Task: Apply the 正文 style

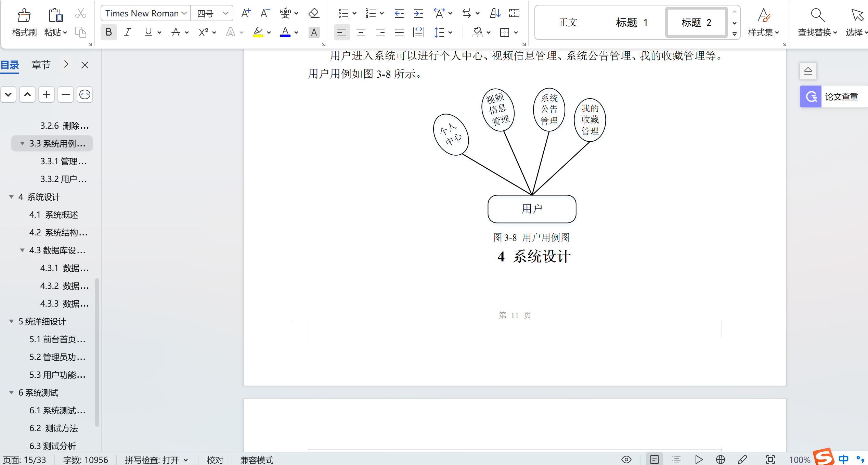Action: click(568, 23)
